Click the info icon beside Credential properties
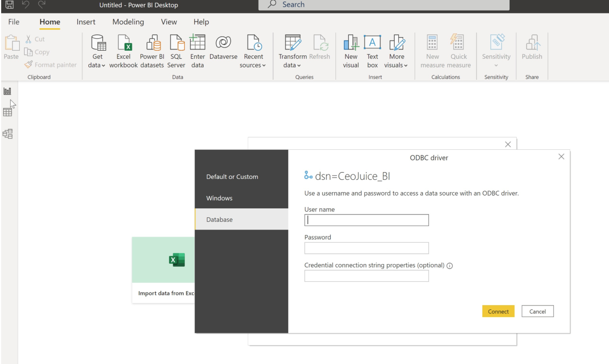 450,266
